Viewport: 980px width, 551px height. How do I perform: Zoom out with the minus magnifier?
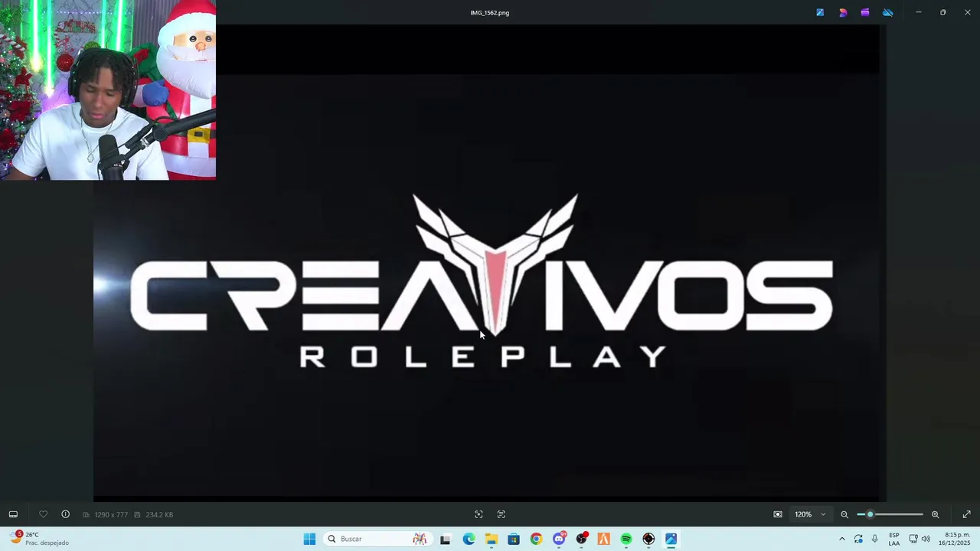(x=844, y=514)
